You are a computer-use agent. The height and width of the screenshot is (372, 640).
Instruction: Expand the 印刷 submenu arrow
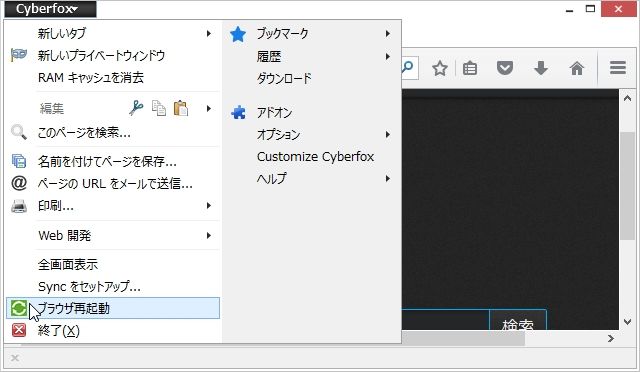209,205
